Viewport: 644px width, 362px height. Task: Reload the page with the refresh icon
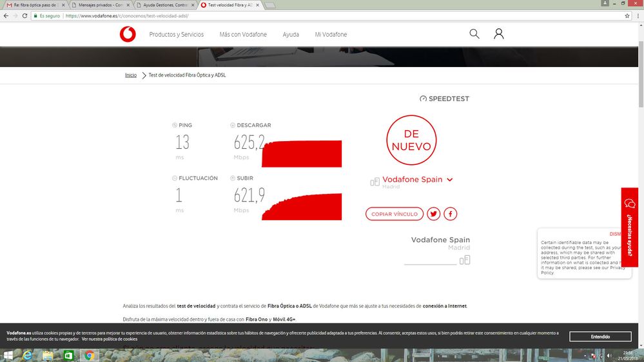pos(24,15)
